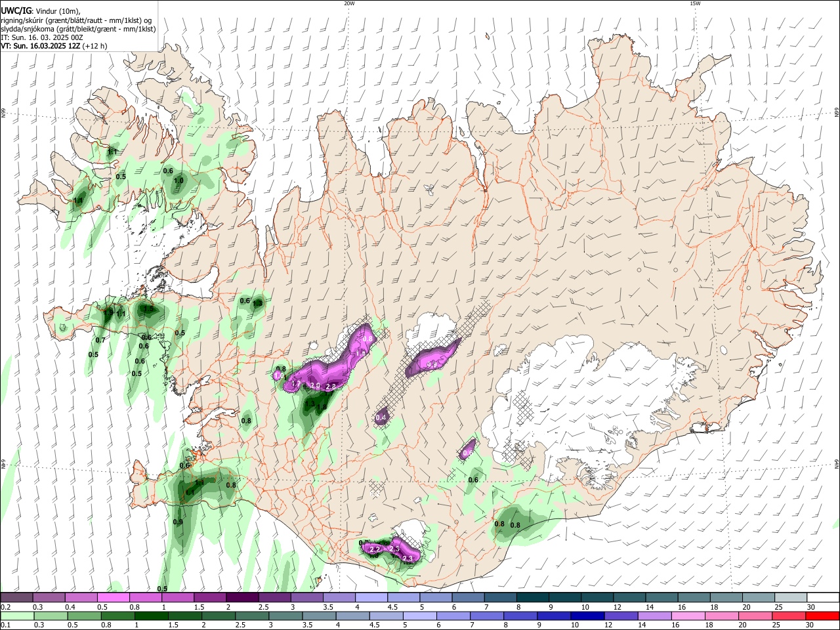Click the purple 2.8 snowfall value
Image resolution: width=840 pixels, height=630 pixels.
331,387
